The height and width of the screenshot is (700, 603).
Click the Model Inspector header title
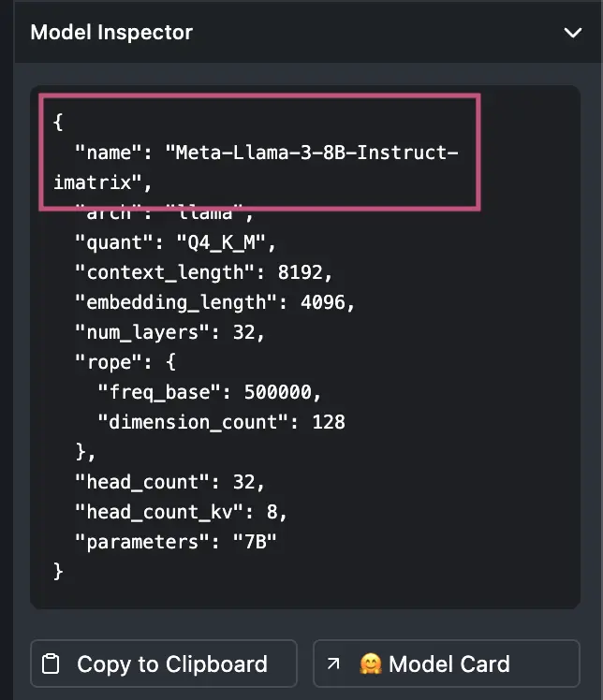pyautogui.click(x=111, y=33)
